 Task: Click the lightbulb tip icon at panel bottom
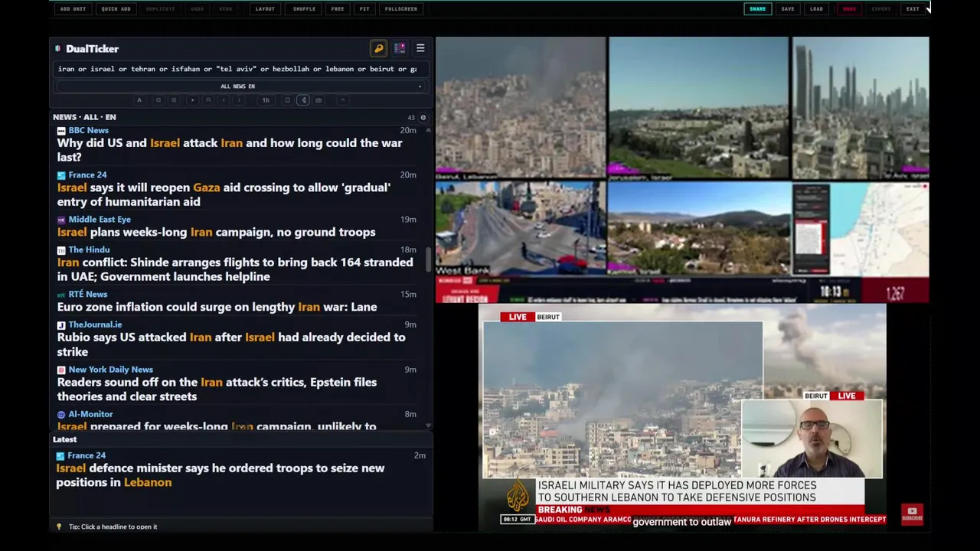point(59,527)
